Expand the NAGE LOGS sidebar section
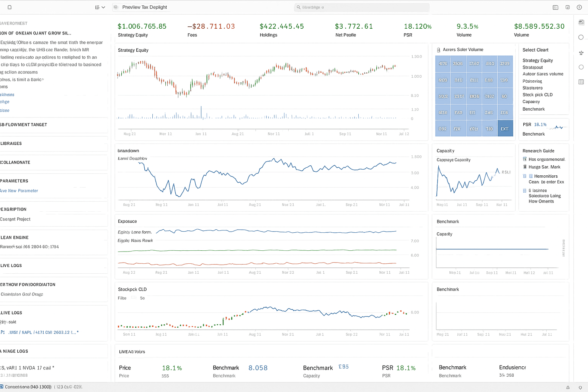588x392 pixels. tap(54, 351)
